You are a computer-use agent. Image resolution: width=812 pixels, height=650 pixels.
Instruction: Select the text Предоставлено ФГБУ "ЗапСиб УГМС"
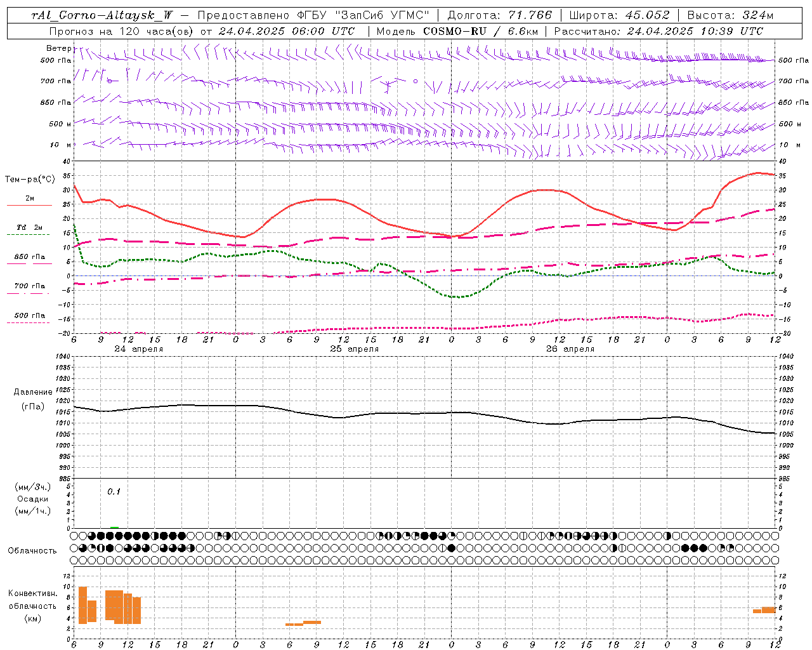[313, 15]
